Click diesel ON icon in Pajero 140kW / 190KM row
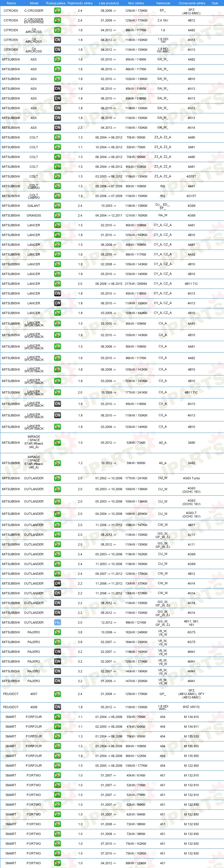The height and width of the screenshot is (868, 224). tap(58, 671)
